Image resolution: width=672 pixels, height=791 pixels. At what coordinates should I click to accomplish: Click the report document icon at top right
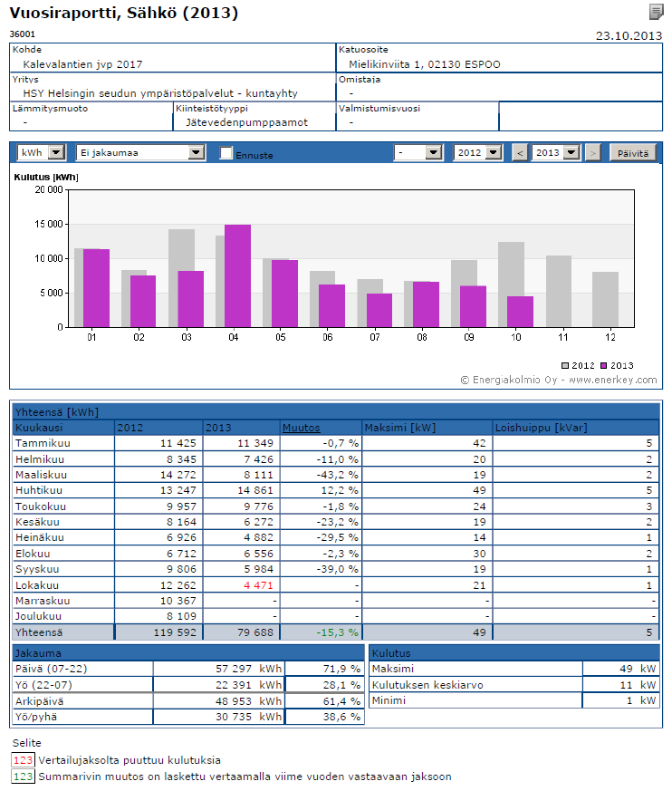pyautogui.click(x=656, y=12)
